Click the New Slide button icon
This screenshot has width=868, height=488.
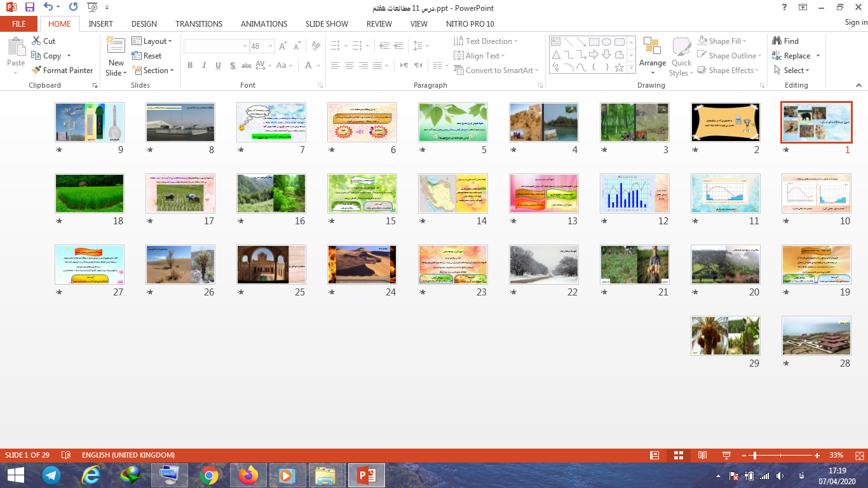(116, 46)
